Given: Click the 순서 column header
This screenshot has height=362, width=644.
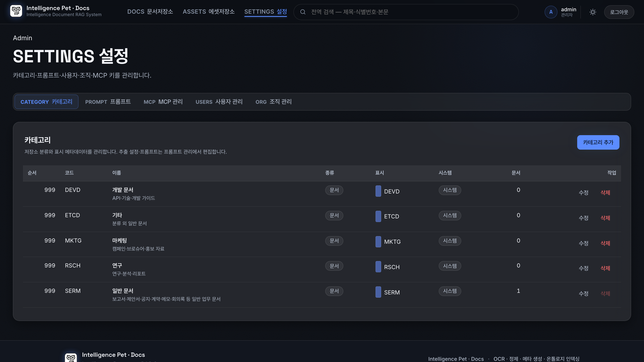Looking at the screenshot, I should point(32,173).
